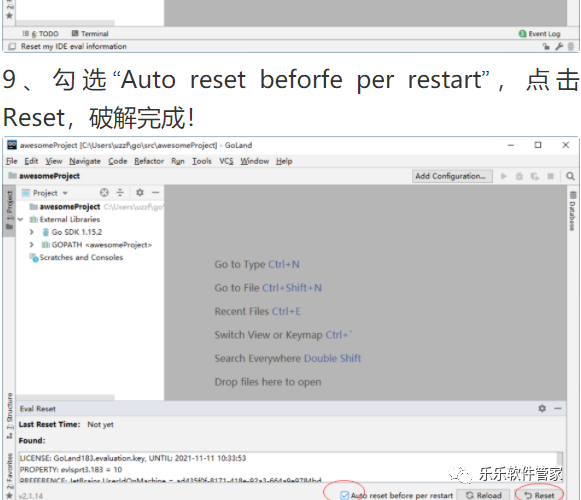The width and height of the screenshot is (581, 500).
Task: Expand the GOPATH <awesomeProject> node
Action: pyautogui.click(x=32, y=245)
